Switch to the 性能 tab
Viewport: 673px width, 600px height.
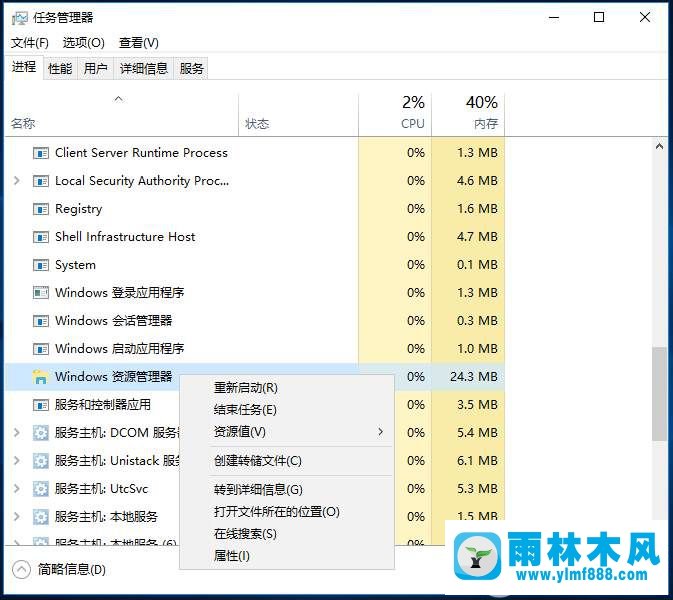click(x=60, y=68)
